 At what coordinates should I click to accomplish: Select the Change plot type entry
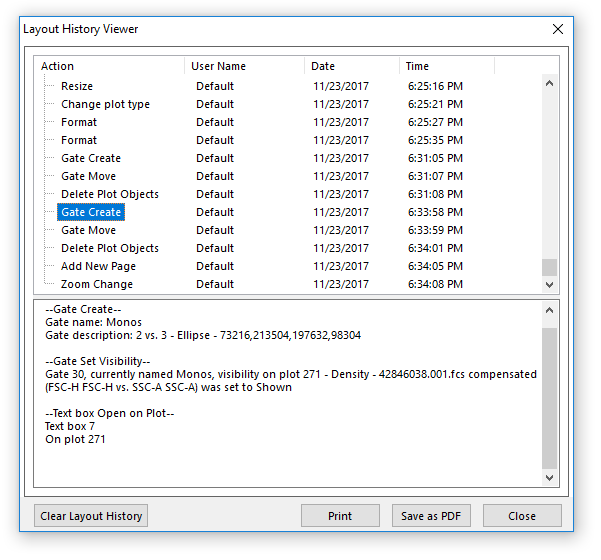click(x=105, y=104)
